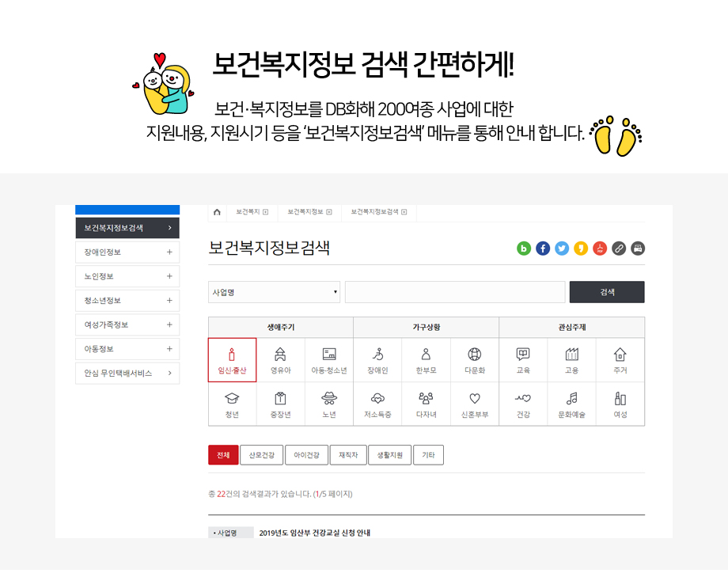Switch to the 산모건강 filter tab

click(x=261, y=455)
